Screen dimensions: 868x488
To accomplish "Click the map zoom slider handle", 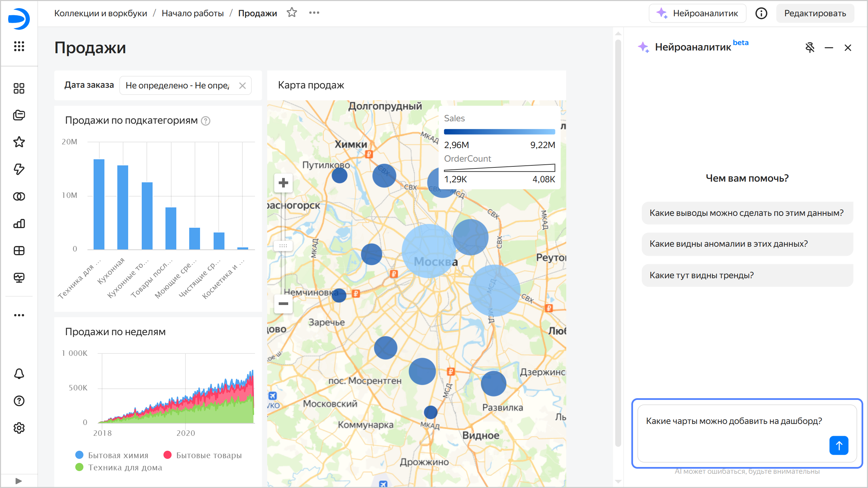I will (x=283, y=246).
